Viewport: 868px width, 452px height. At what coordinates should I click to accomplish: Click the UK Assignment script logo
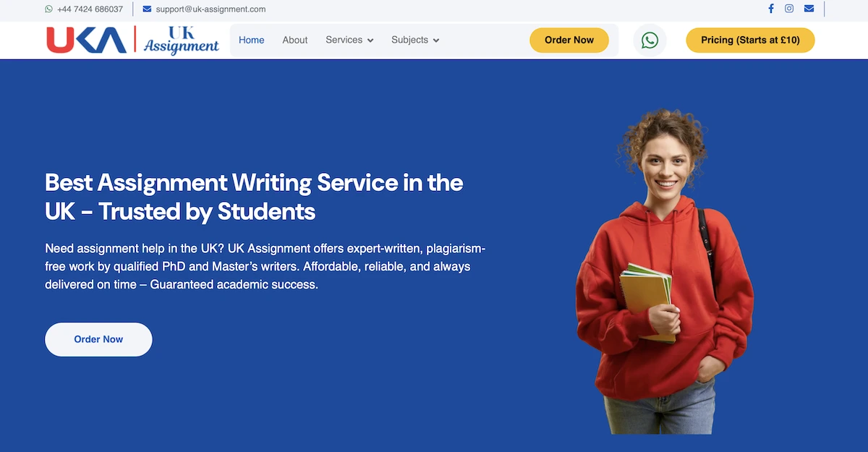click(181, 40)
